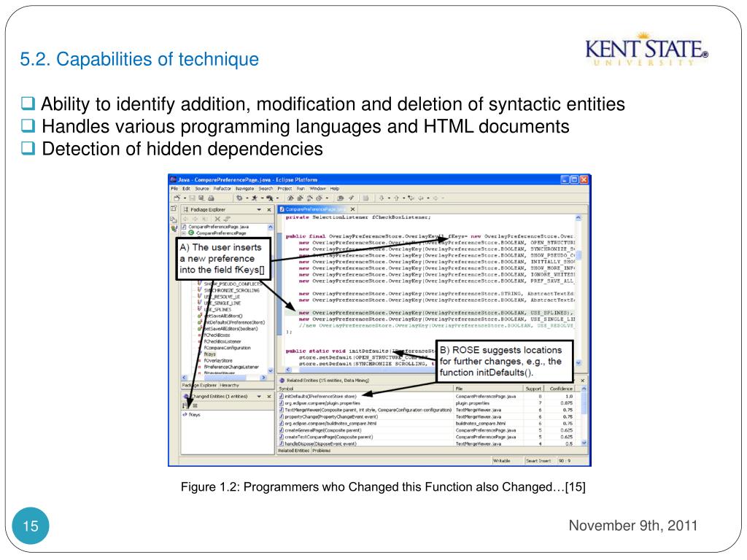747x560 pixels.
Task: Click the Related Entities view icon
Action: (282, 381)
